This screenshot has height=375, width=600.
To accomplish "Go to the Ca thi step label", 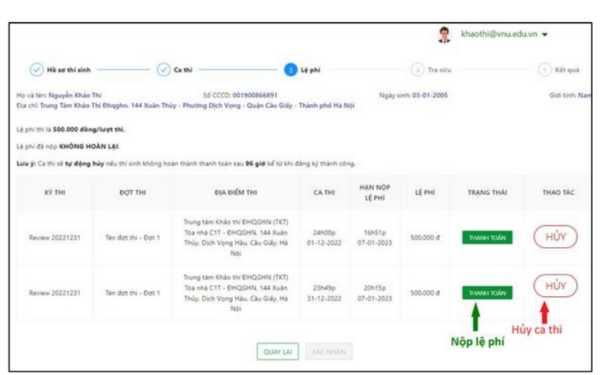I will point(183,70).
